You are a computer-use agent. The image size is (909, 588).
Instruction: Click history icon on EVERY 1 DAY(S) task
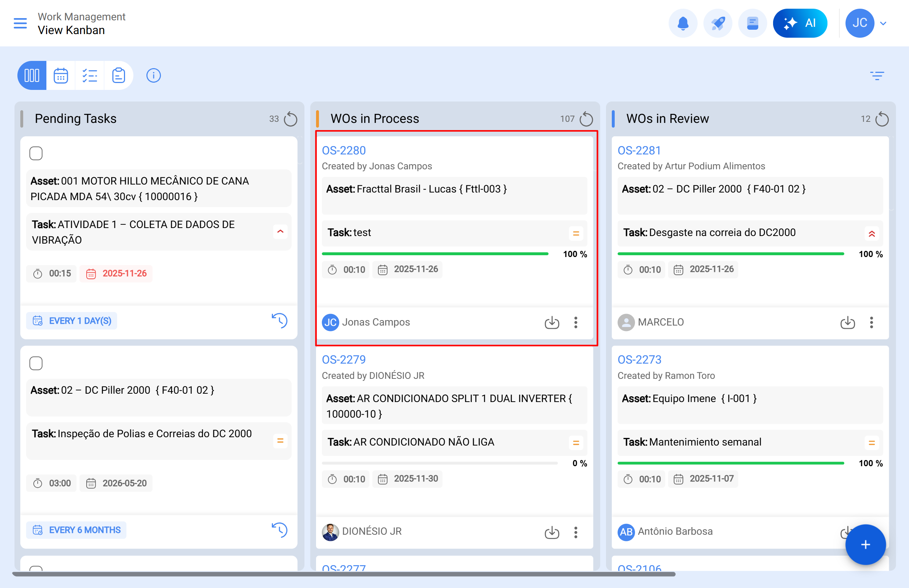(x=279, y=321)
